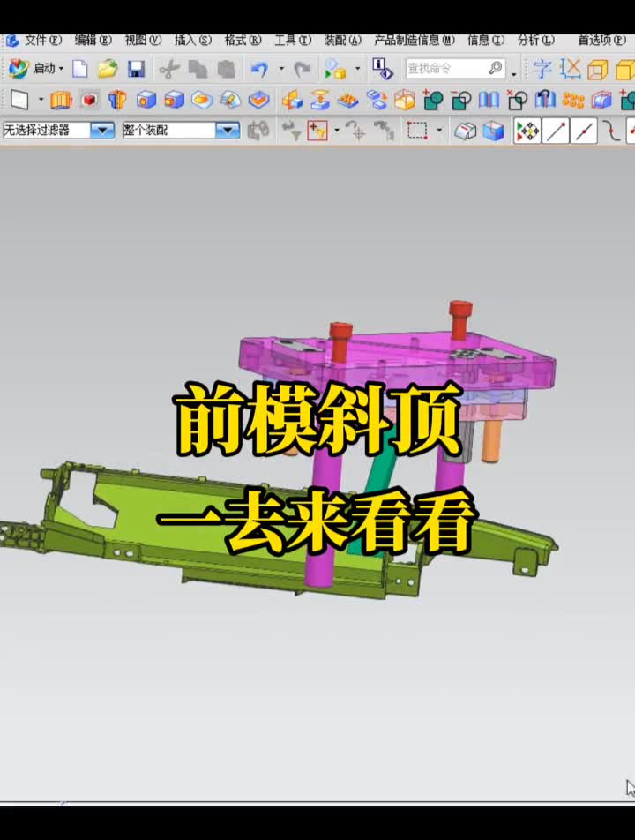Open the 文件(F) menu
Screen dimensions: 635x840
tap(43, 41)
